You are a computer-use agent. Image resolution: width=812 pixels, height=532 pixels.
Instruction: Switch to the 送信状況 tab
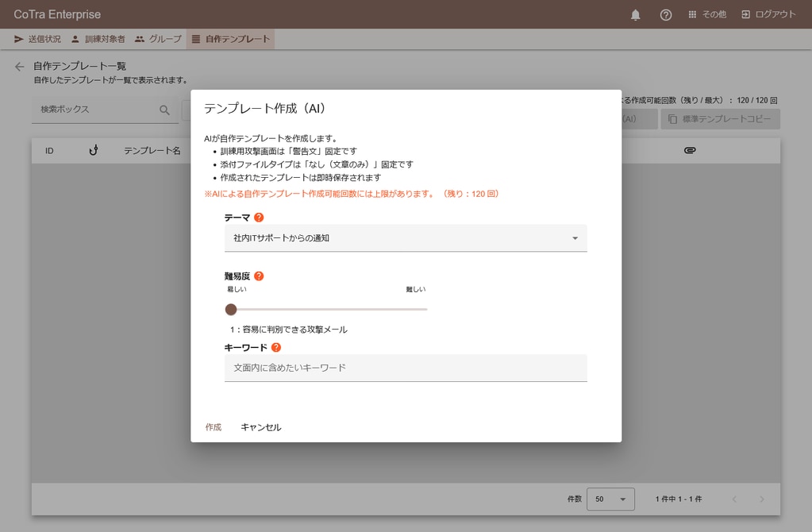coord(37,39)
